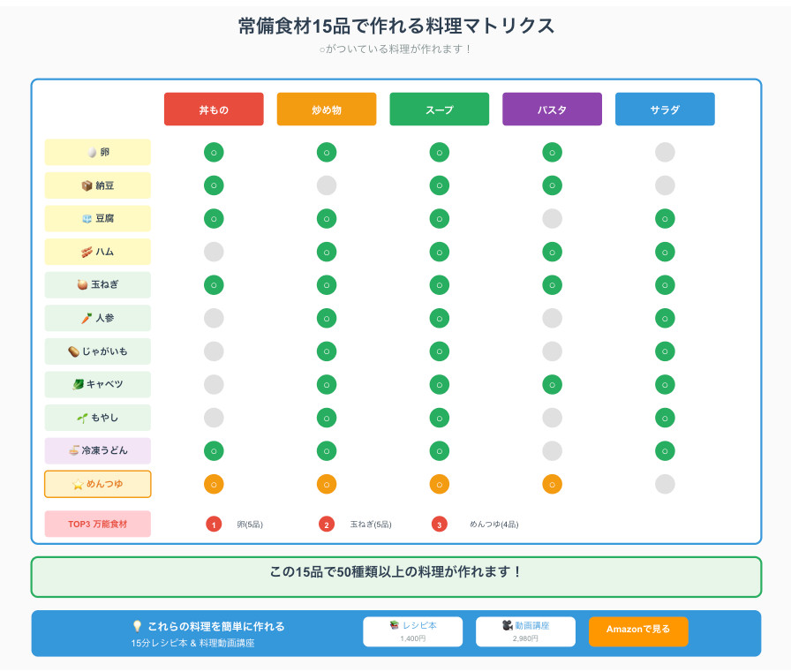Click the grey circle for 納豆 under 炒め物
The height and width of the screenshot is (672, 791).
[327, 185]
